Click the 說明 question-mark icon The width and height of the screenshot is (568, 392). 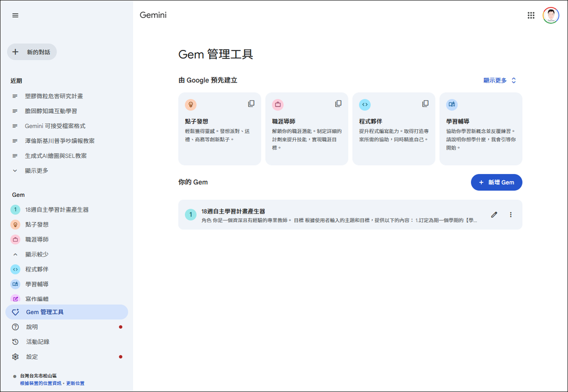[x=15, y=327]
